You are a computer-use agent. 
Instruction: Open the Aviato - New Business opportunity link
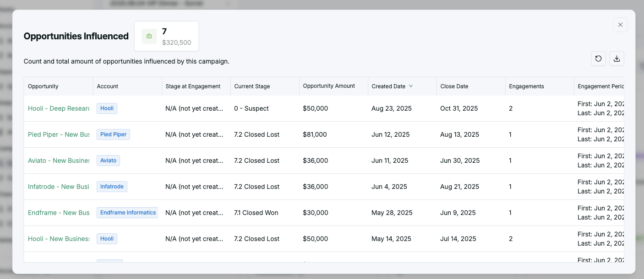(58, 161)
